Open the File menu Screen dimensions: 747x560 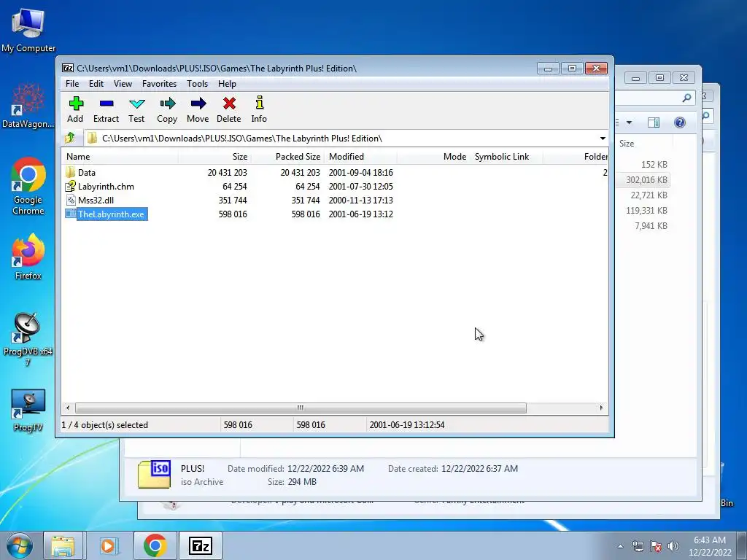72,84
